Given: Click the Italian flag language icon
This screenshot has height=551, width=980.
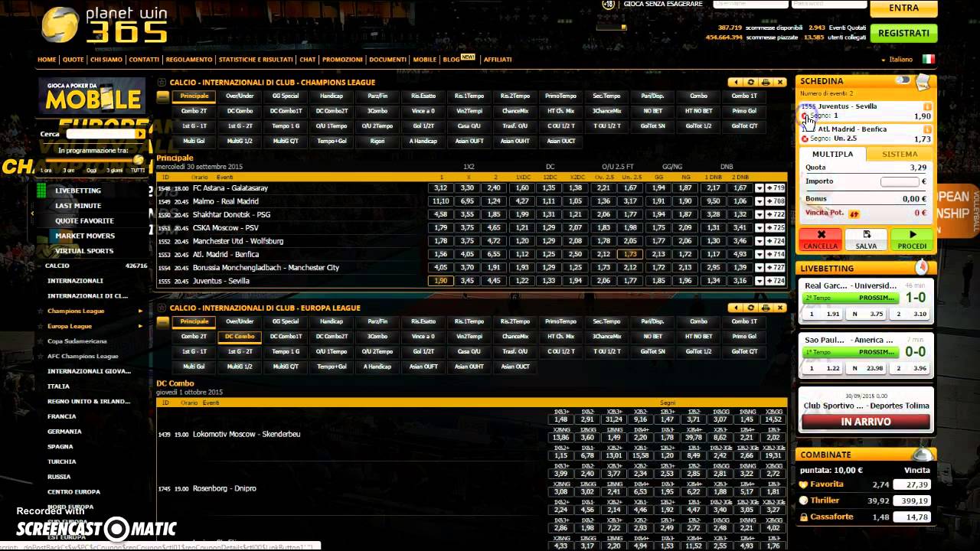Looking at the screenshot, I should click(x=928, y=59).
